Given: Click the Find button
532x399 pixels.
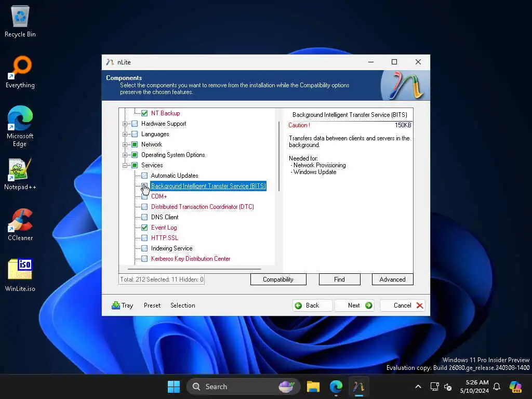Looking at the screenshot, I should click(x=339, y=279).
